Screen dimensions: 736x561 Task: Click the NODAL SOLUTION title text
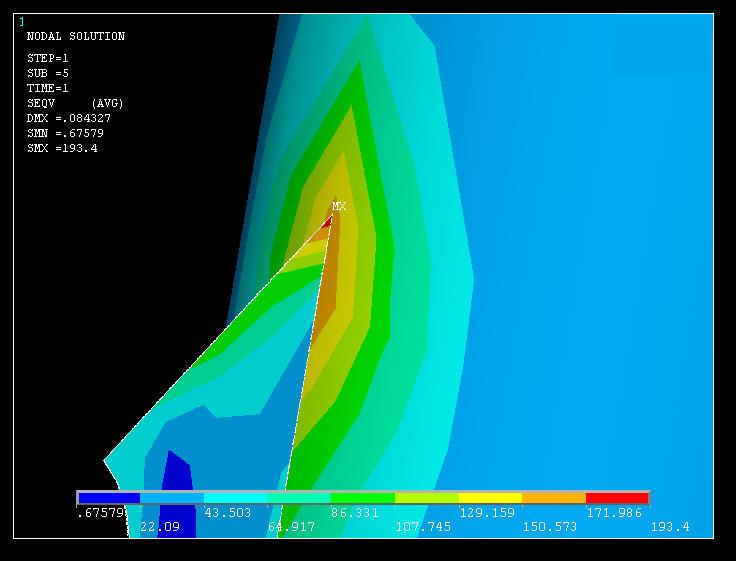[x=76, y=36]
